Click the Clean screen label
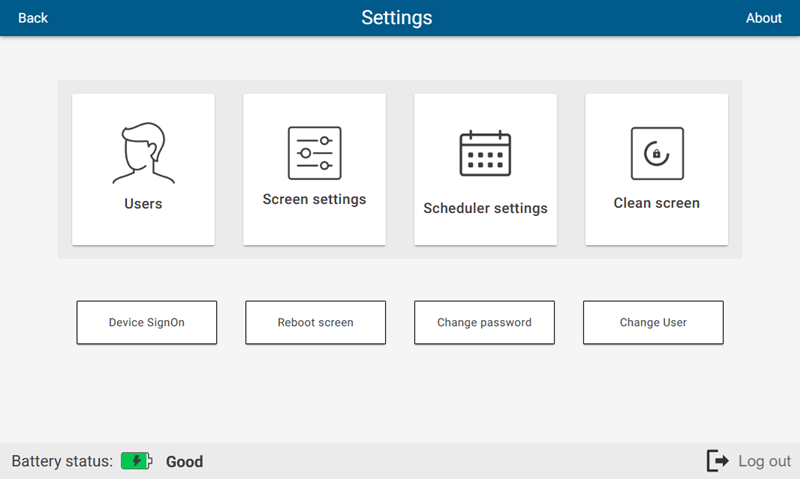This screenshot has width=800, height=479. click(657, 203)
